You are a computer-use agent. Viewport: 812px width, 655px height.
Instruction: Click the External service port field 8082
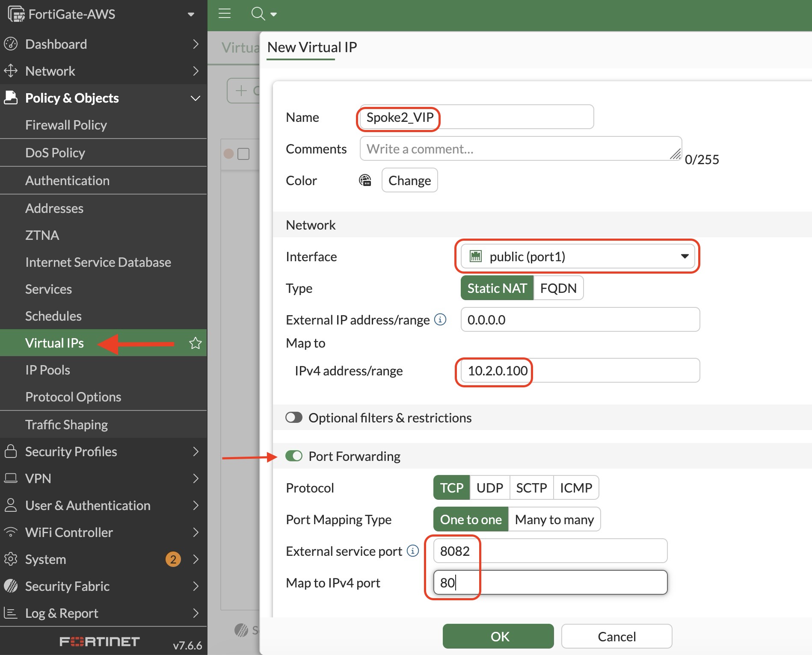coord(550,551)
